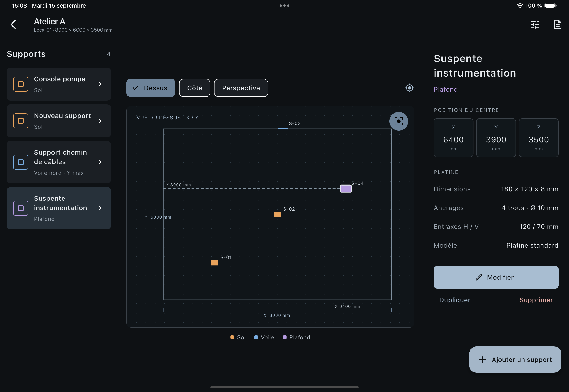Click the Console pompe orange square icon
The width and height of the screenshot is (569, 392).
21,84
